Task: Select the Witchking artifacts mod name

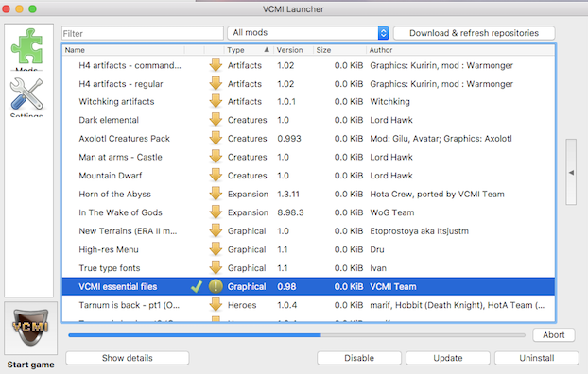Action: (x=116, y=102)
